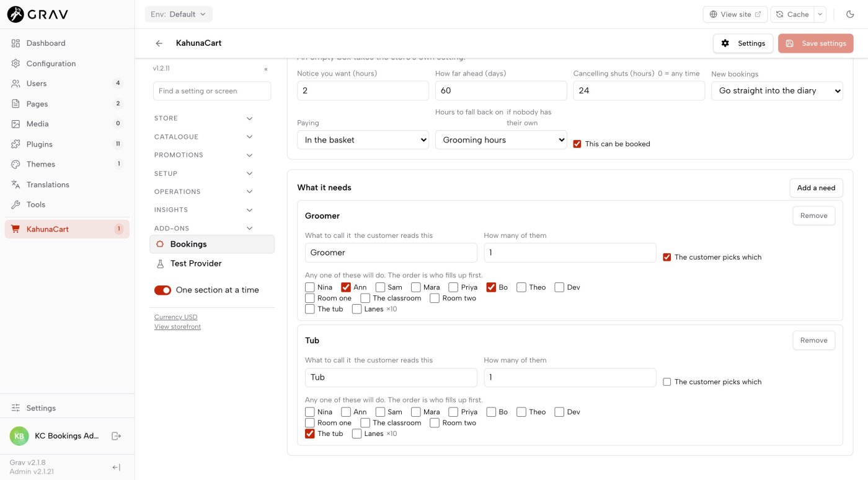Select Bookings in the add-ons list
The width and height of the screenshot is (868, 480).
click(x=212, y=244)
